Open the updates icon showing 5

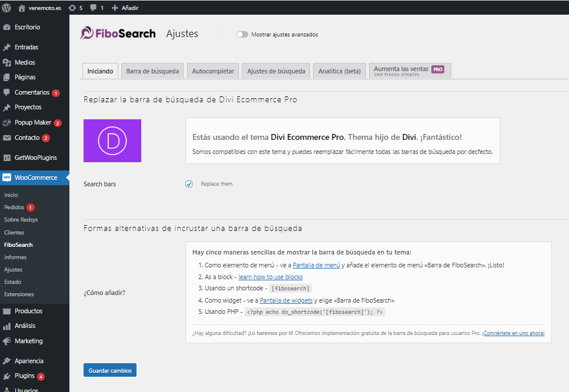click(x=72, y=8)
